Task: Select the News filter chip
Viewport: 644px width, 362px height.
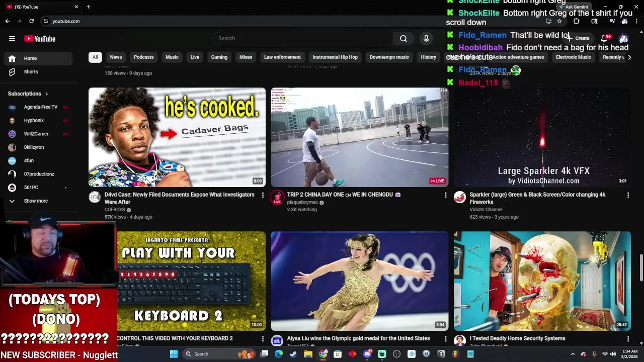Action: click(x=116, y=57)
